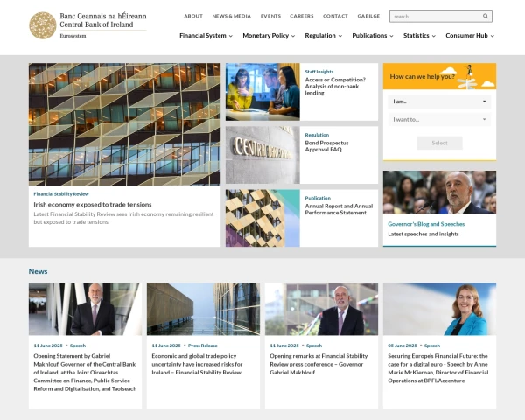Open the press conference Governor photo
Image resolution: width=525 pixels, height=420 pixels.
(x=321, y=309)
